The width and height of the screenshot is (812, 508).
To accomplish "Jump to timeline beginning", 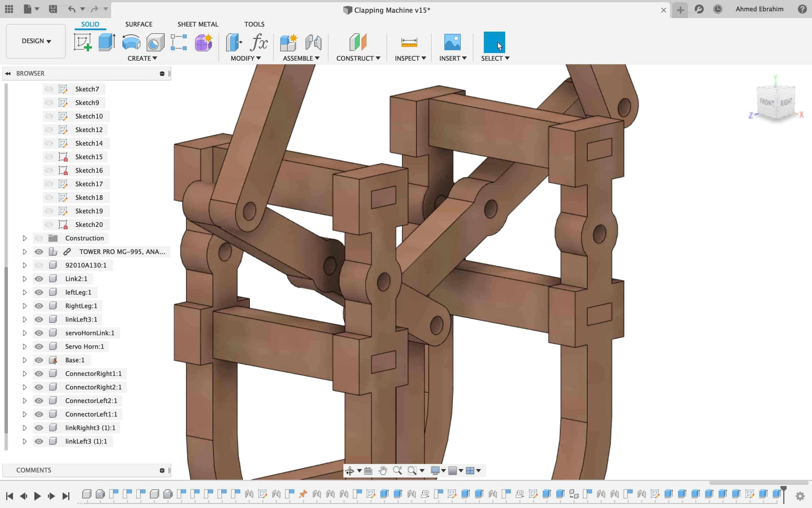I will tap(9, 496).
